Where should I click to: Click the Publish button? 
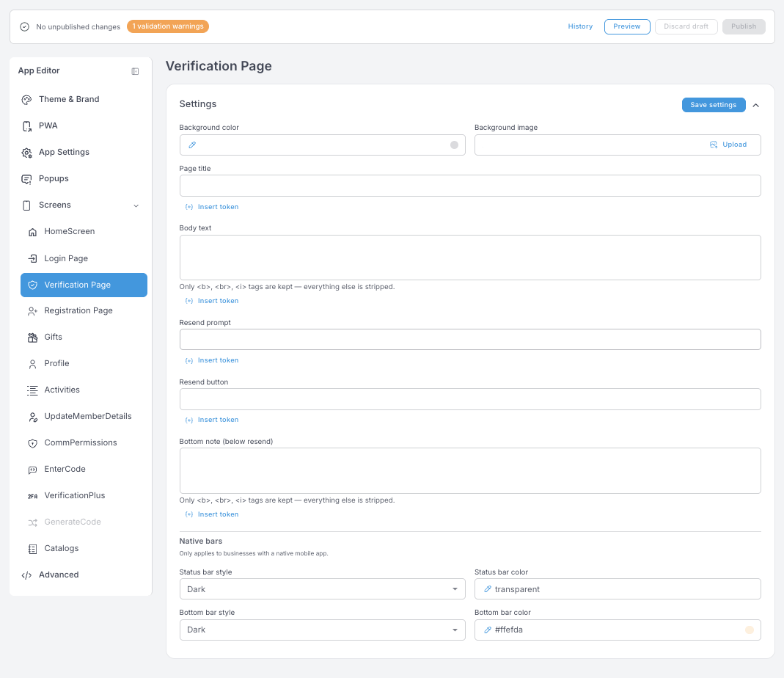point(744,26)
